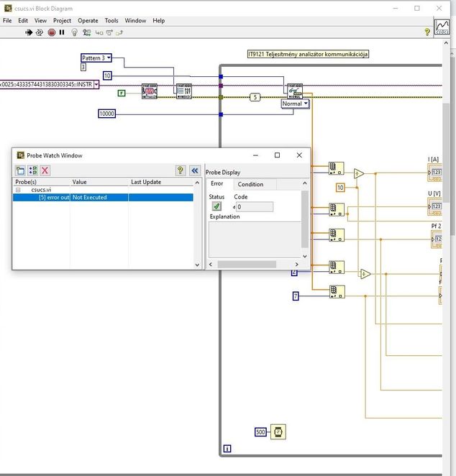Screen dimensions: 456x476
Task: Click the expand/collapse all probes icon
Action: pos(33,170)
